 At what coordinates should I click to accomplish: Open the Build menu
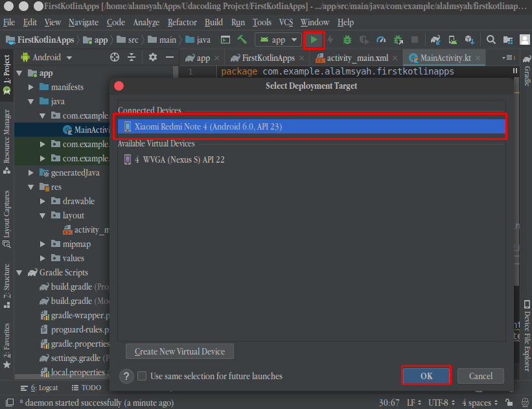[214, 23]
